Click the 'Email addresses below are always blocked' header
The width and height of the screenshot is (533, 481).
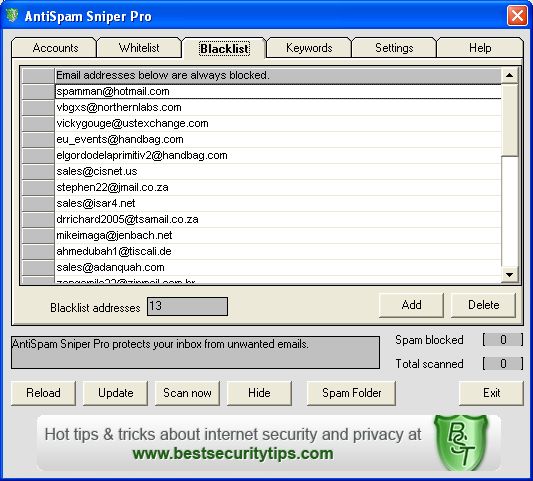point(278,75)
